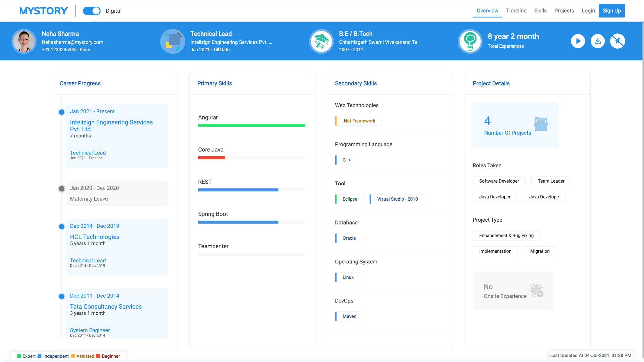The width and height of the screenshot is (644, 362).
Task: Toggle the Digital switch
Action: [92, 11]
